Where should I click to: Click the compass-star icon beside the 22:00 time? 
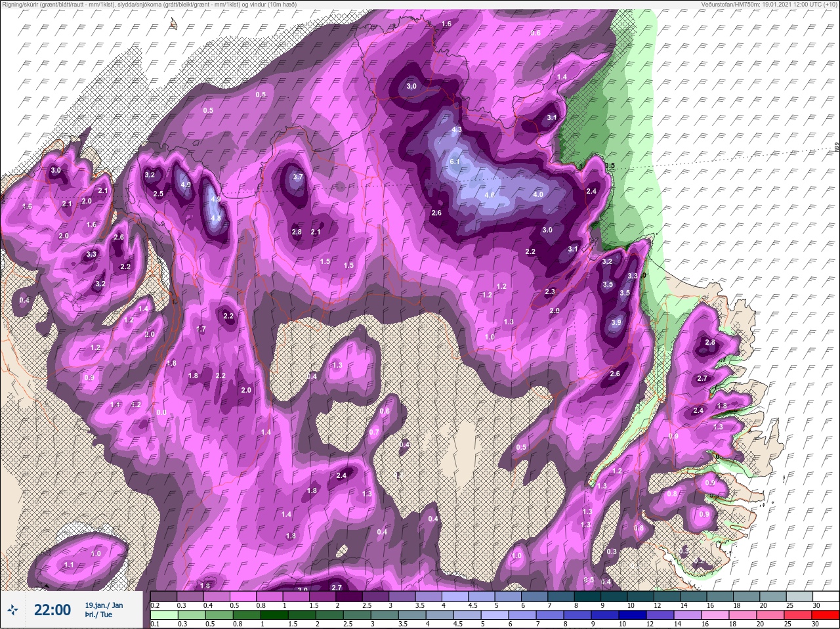[12, 611]
